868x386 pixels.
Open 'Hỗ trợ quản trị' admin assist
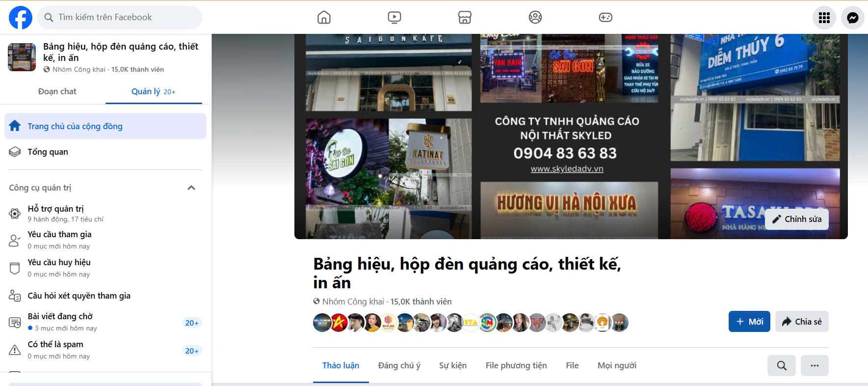click(105, 213)
